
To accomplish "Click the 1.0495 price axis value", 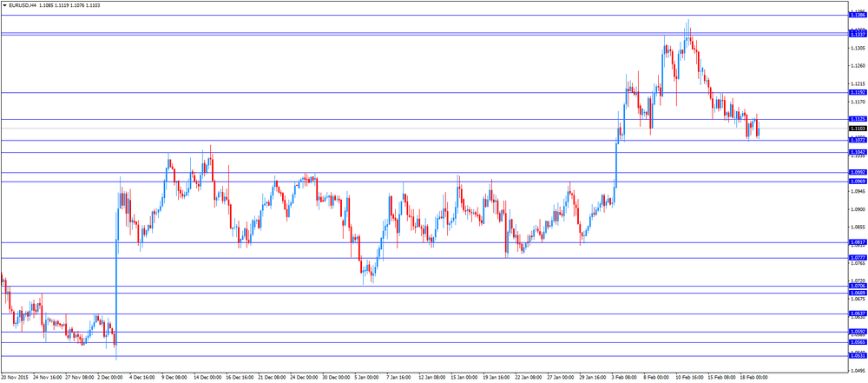I will click(857, 370).
